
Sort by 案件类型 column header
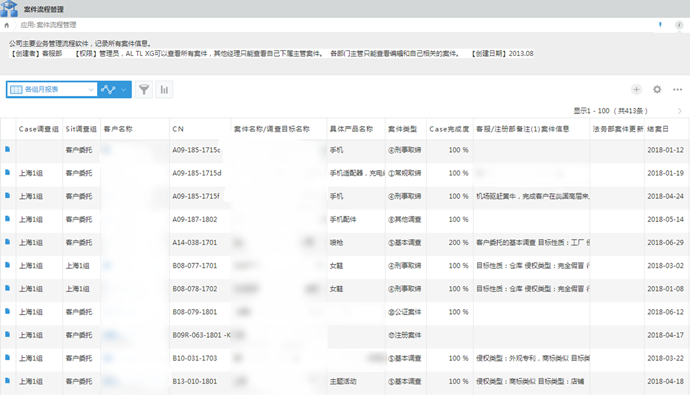402,129
